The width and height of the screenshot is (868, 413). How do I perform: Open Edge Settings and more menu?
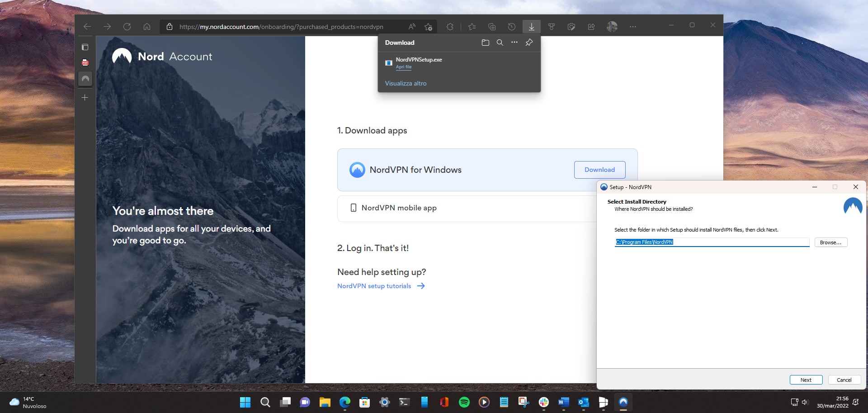tap(633, 27)
